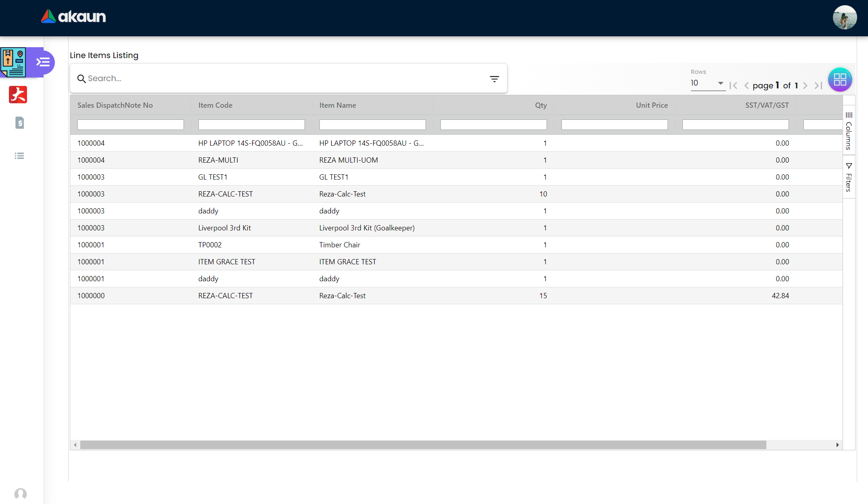Open the user profile avatar at top right
This screenshot has width=868, height=504.
845,17
